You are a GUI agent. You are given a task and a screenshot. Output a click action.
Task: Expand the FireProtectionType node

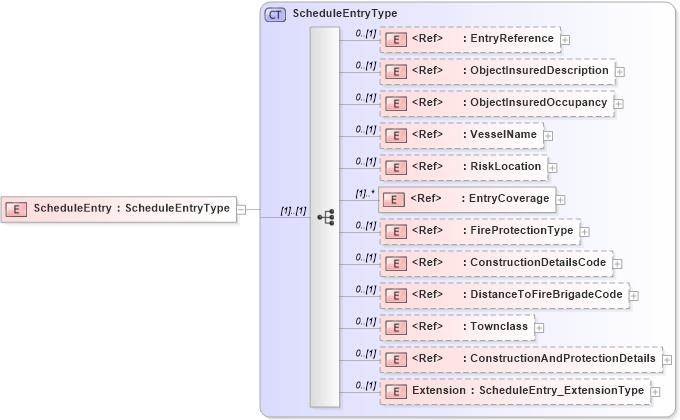pyautogui.click(x=585, y=232)
